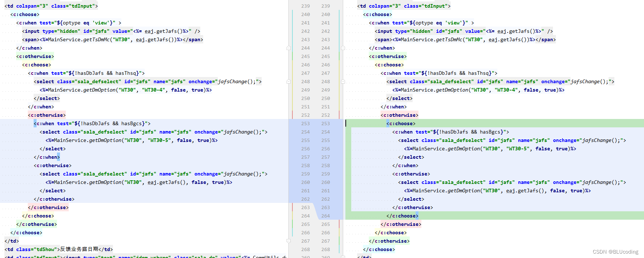This screenshot has height=258, width=644.
Task: Place cursor on the hidden input jafs line in right pane
Action: pos(464,31)
